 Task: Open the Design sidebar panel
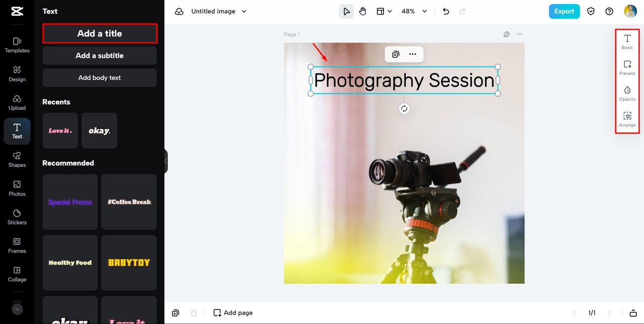17,74
